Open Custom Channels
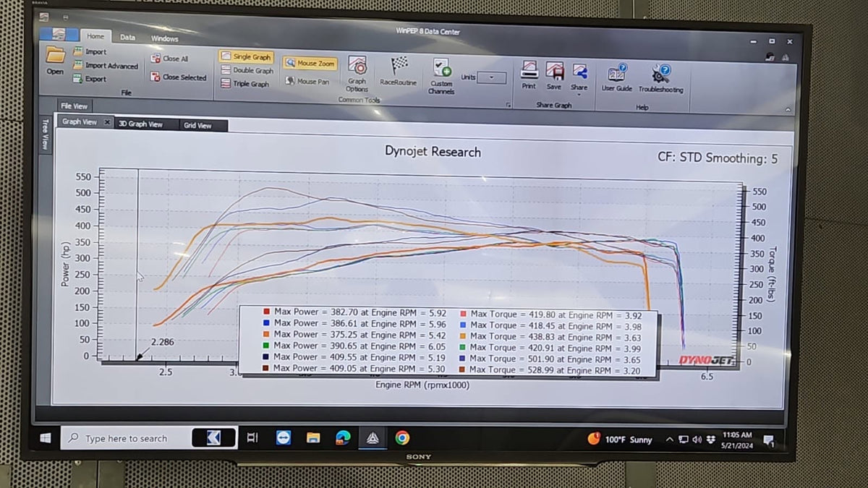The width and height of the screenshot is (868, 488). pos(441,77)
